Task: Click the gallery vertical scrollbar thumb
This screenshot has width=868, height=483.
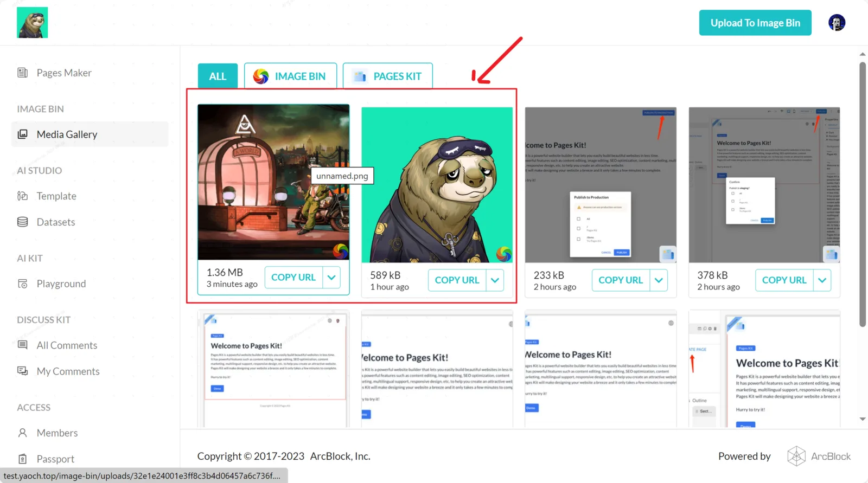Action: (x=863, y=195)
